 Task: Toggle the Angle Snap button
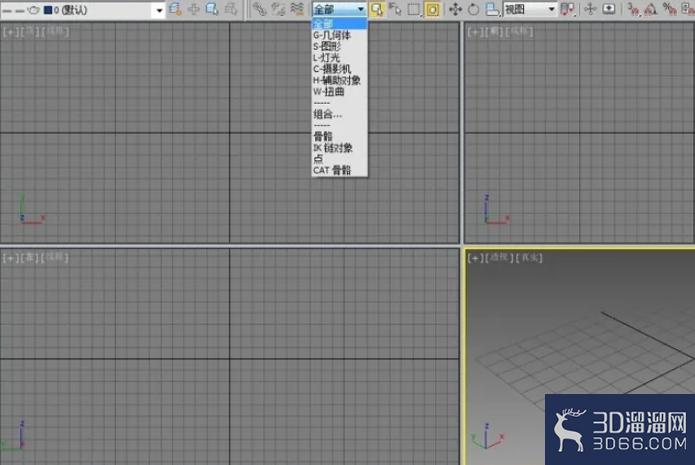(651, 9)
